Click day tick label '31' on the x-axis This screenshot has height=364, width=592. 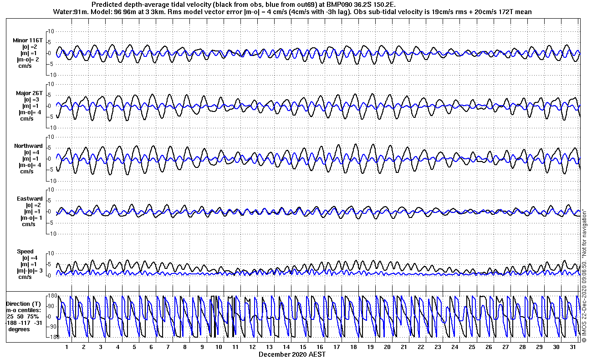[573, 347]
